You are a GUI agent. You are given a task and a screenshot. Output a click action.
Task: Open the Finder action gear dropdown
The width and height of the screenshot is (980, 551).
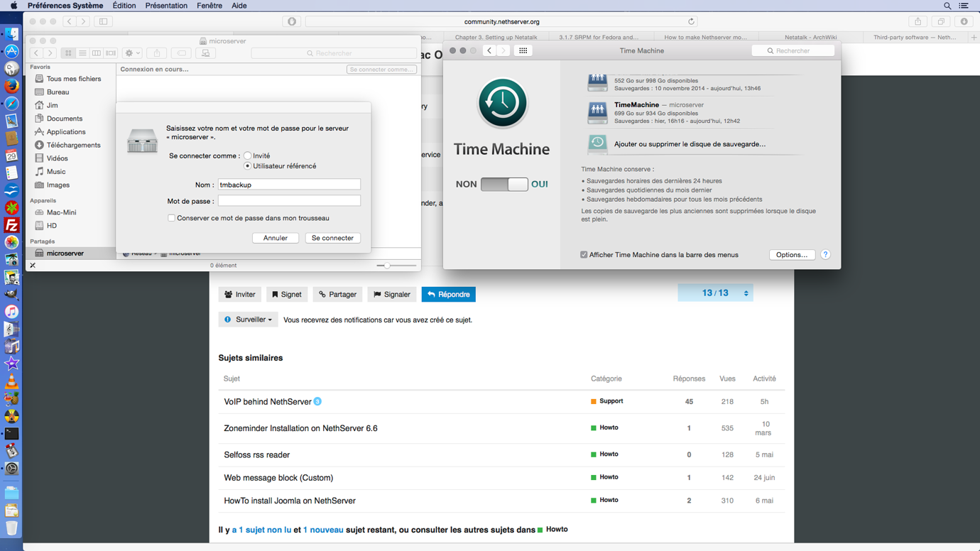(x=131, y=53)
